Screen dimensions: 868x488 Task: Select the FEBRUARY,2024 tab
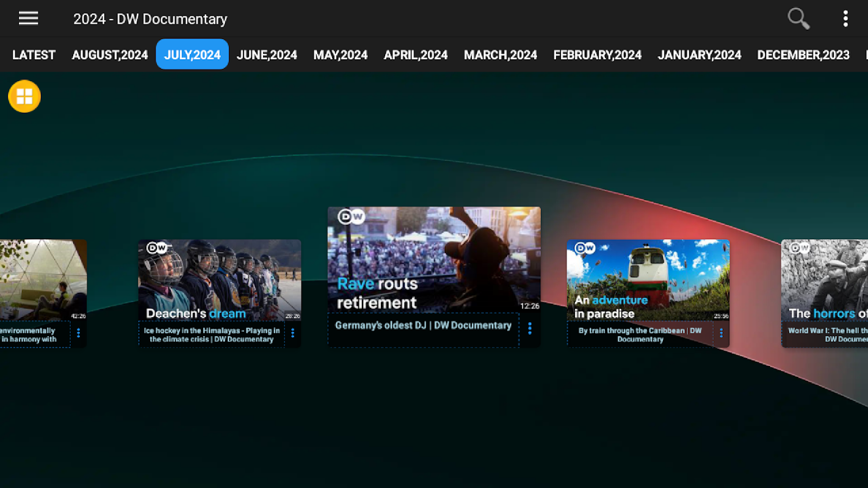[598, 55]
